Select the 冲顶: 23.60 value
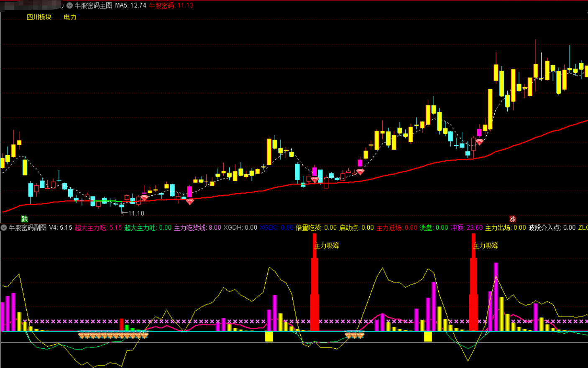588x368 pixels. click(466, 227)
